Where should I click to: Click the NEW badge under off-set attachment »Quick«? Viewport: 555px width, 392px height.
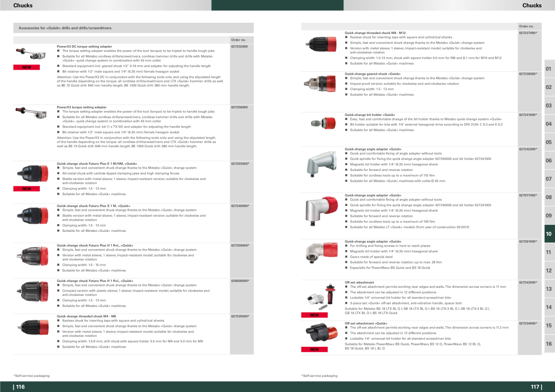tap(315, 349)
